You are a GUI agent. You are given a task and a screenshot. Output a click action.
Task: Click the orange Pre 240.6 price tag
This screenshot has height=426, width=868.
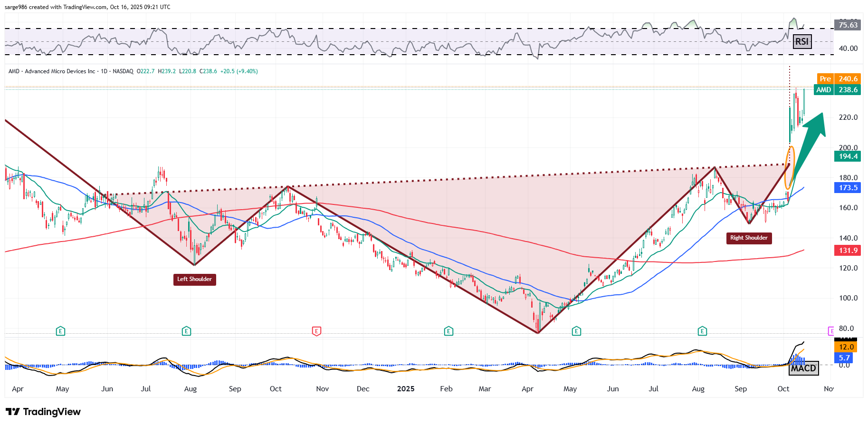839,79
